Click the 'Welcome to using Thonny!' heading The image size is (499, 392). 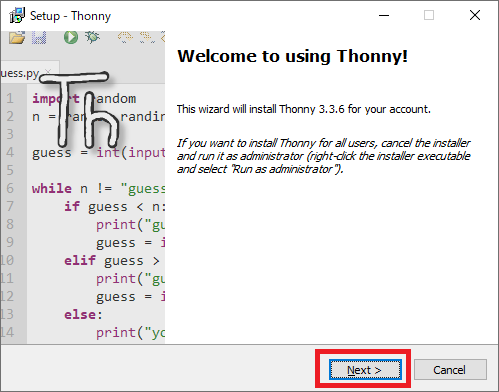pyautogui.click(x=292, y=56)
